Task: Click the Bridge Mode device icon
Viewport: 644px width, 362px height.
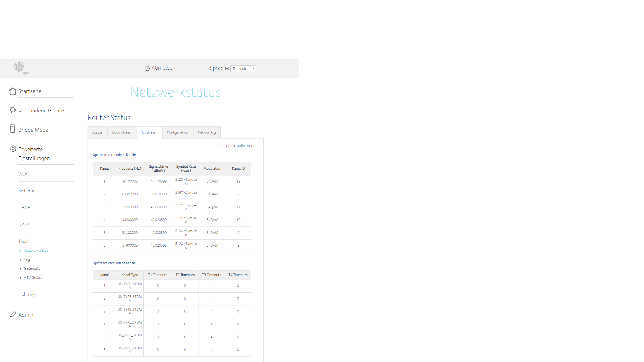Action: point(12,129)
